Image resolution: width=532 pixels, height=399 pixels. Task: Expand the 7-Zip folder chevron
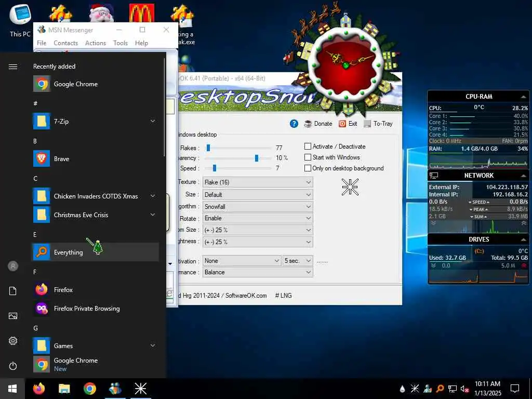[153, 121]
